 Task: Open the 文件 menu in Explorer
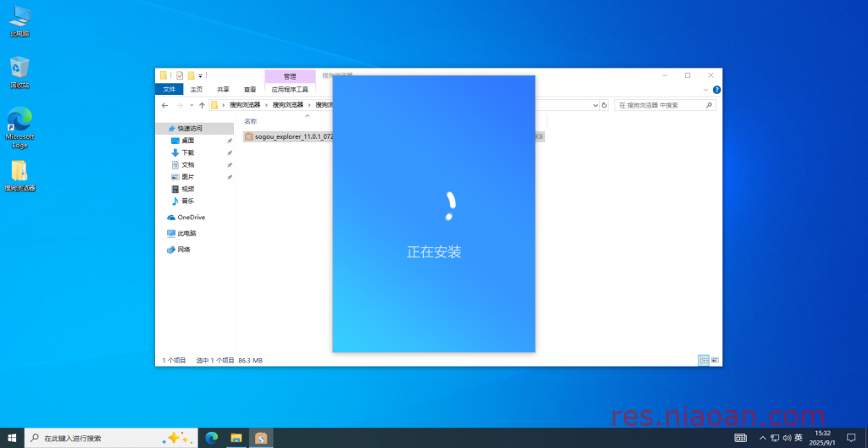click(x=169, y=89)
